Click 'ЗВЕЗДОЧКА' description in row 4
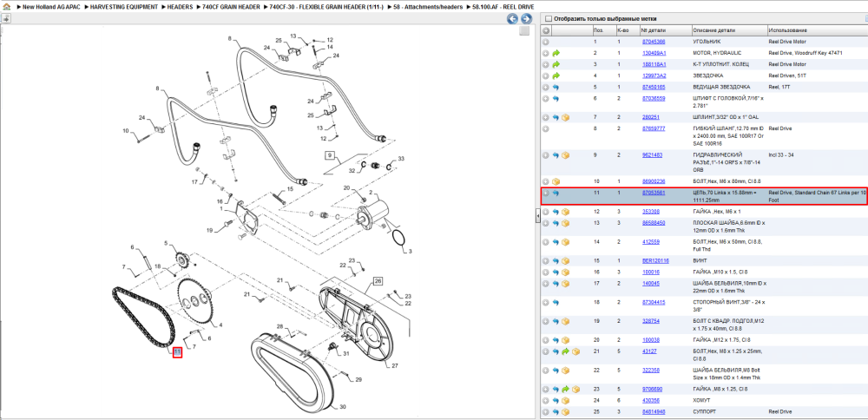Image resolution: width=868 pixels, height=420 pixels. (708, 75)
